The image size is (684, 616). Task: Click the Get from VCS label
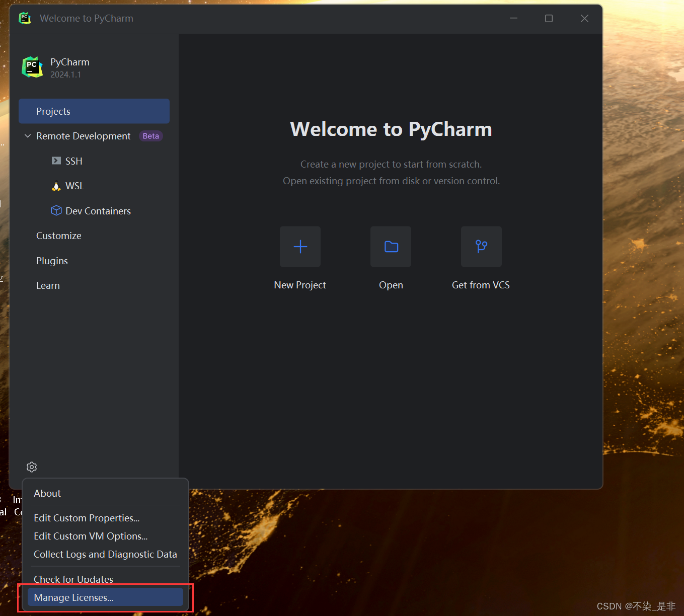tap(481, 285)
